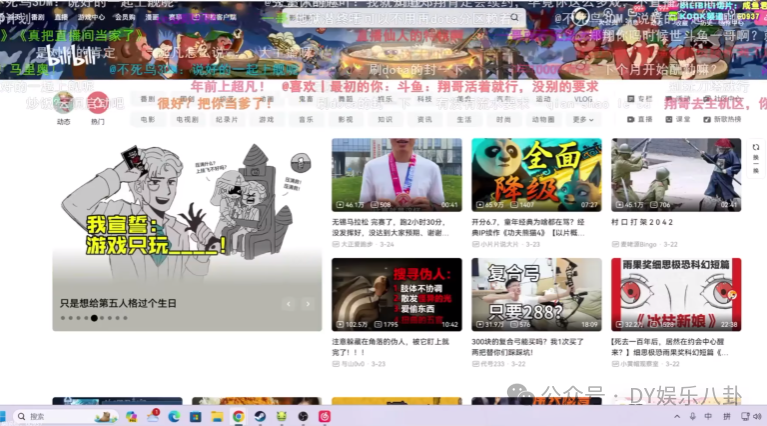Open the marathon runner video thumbnail
The image size is (767, 426).
point(397,175)
